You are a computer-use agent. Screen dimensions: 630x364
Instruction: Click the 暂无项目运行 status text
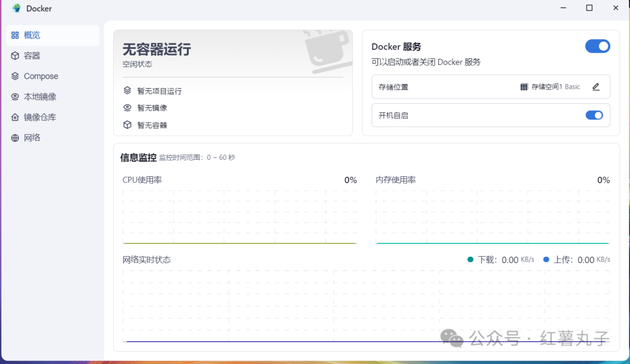click(159, 91)
